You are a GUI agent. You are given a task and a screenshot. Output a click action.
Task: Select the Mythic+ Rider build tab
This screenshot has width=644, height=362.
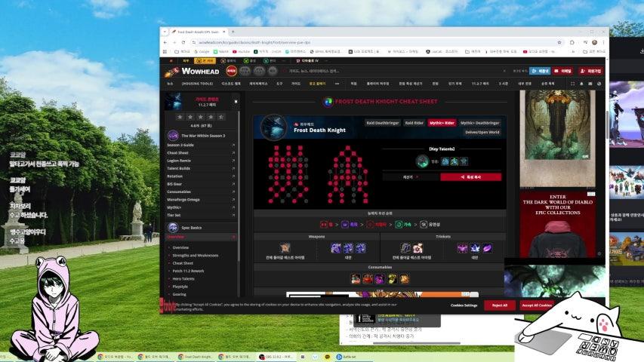(442, 123)
